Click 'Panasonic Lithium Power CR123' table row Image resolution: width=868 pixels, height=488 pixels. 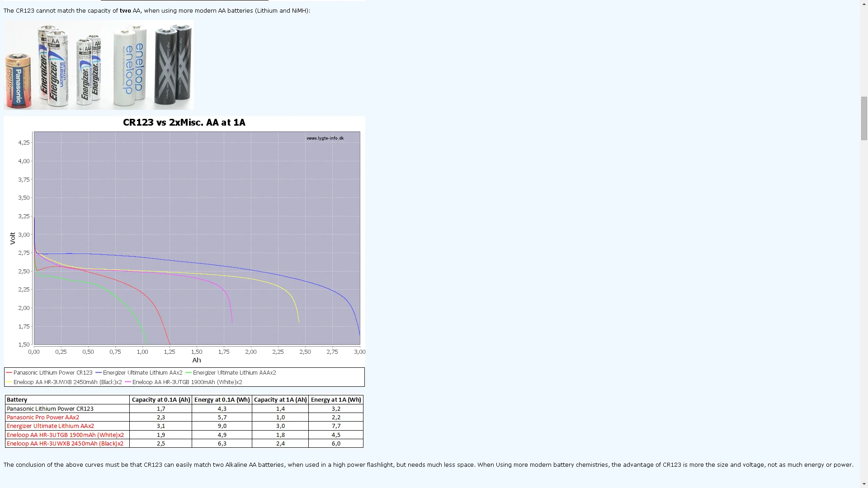click(184, 408)
